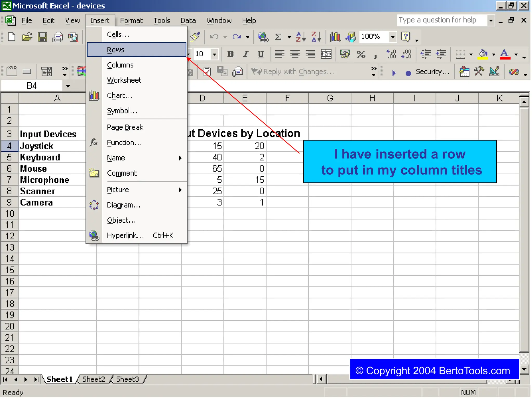Toggle Align Left
The height and width of the screenshot is (399, 532).
(x=280, y=54)
